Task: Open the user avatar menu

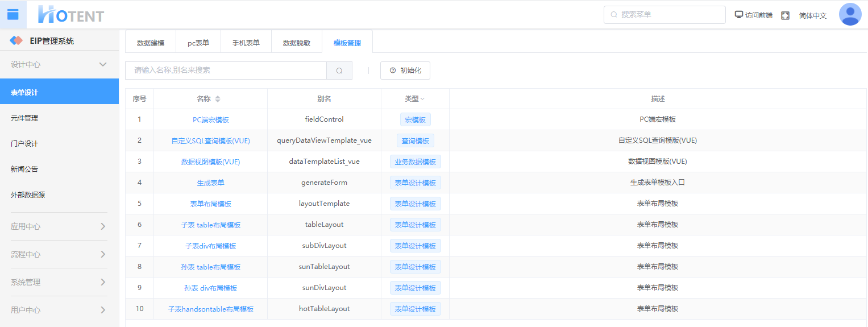Action: (x=850, y=15)
